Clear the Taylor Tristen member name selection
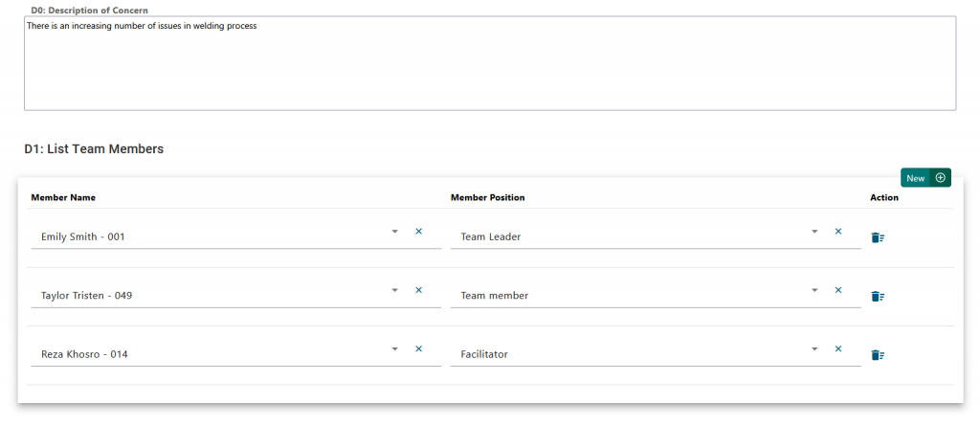 click(418, 290)
